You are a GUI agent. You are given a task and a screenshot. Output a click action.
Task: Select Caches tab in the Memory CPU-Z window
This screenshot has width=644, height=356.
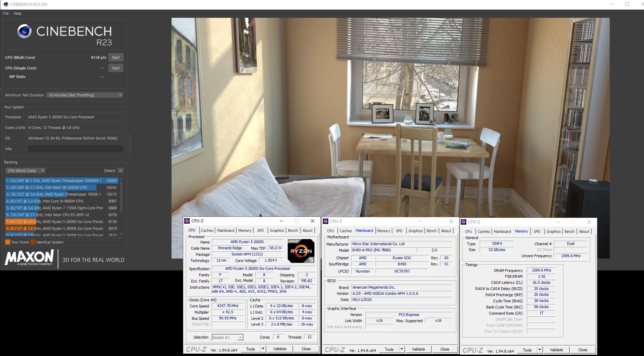[x=483, y=232]
